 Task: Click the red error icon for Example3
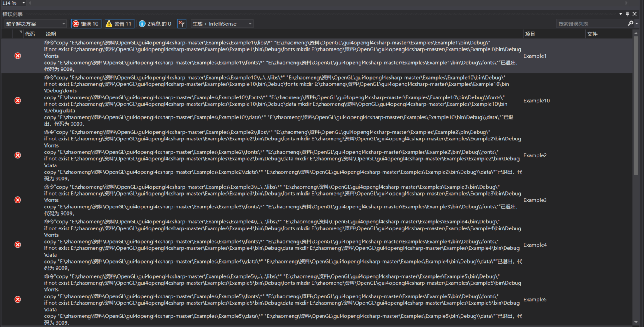[x=17, y=200]
